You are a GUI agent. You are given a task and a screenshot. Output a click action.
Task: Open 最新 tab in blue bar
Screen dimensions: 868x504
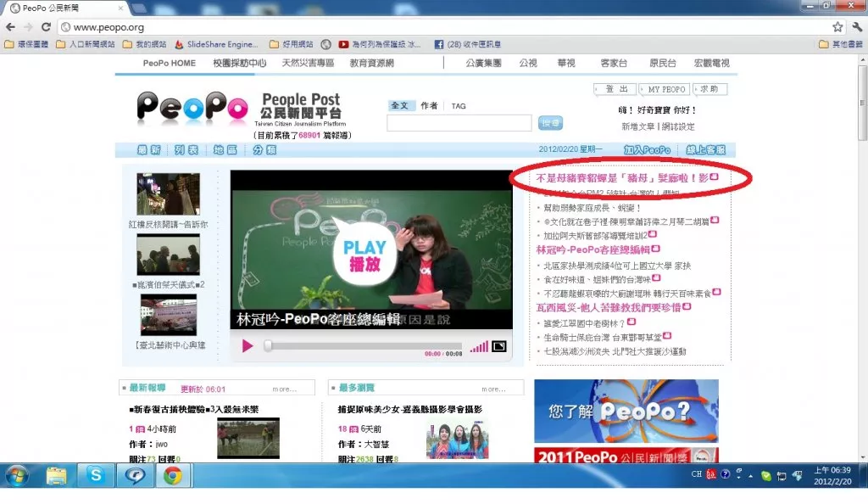[148, 150]
